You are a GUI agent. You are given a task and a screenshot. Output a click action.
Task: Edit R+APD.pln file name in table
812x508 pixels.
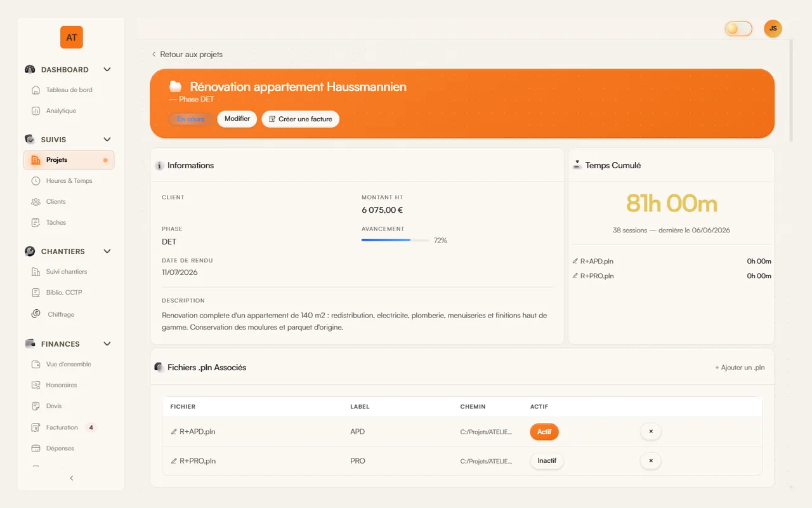pos(193,432)
